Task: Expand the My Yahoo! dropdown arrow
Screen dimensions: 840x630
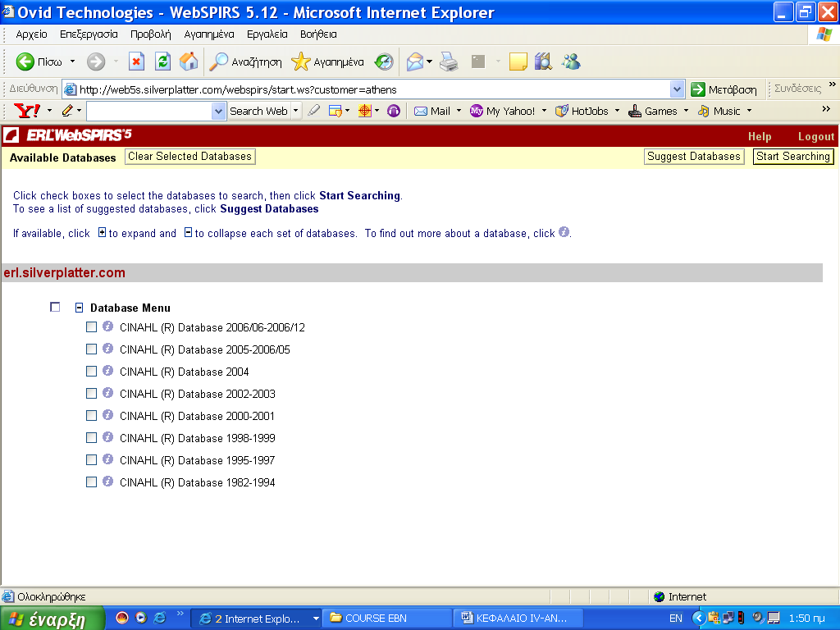Action: 545,111
